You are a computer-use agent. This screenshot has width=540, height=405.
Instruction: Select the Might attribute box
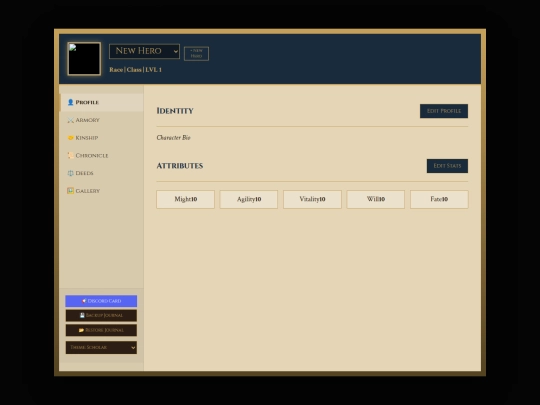coord(185,199)
